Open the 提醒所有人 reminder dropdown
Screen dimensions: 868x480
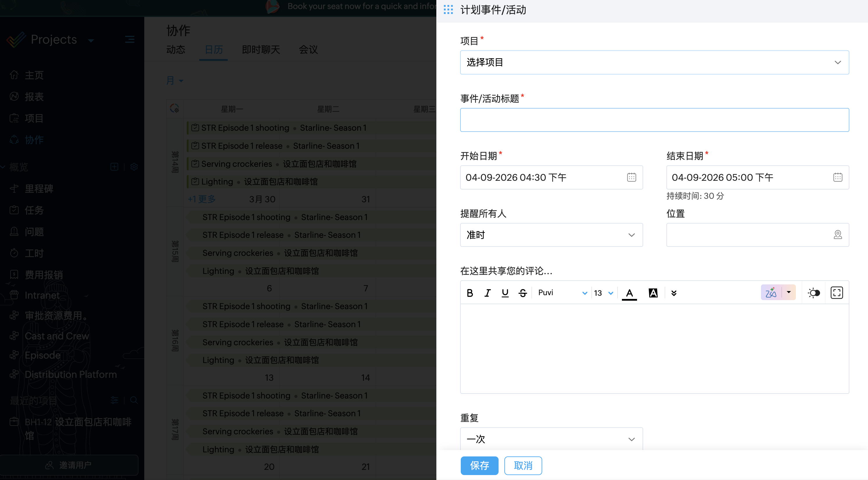[551, 235]
